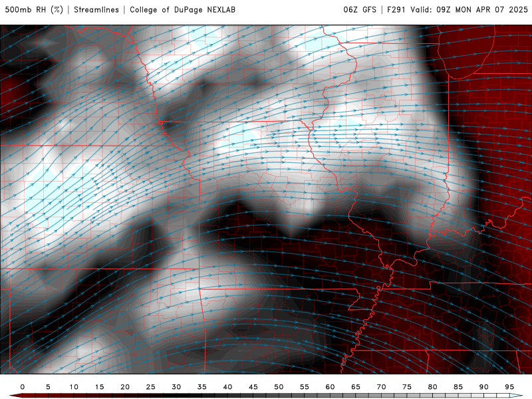Viewport: 532px width, 399px height.
Task: Click the "5" label on the color scale
Action: click(48, 387)
